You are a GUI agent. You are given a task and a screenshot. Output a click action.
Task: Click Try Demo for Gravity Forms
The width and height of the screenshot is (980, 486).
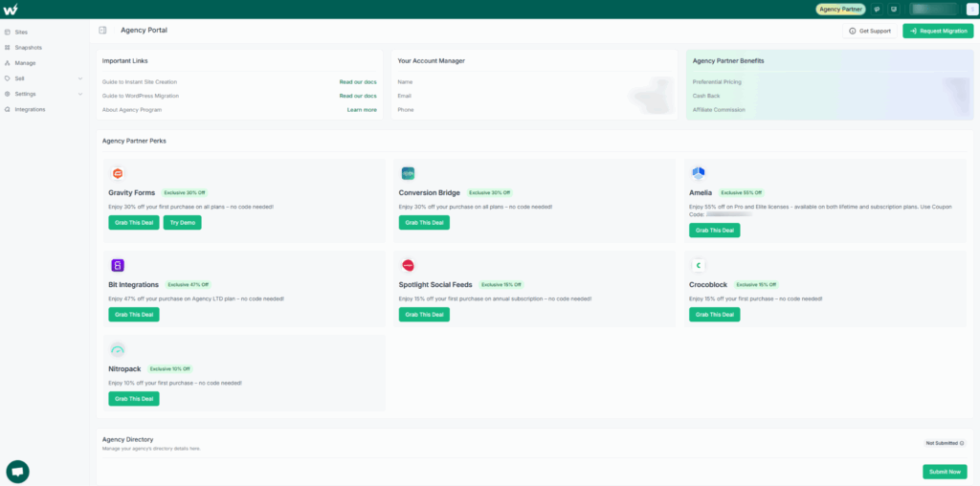click(183, 222)
